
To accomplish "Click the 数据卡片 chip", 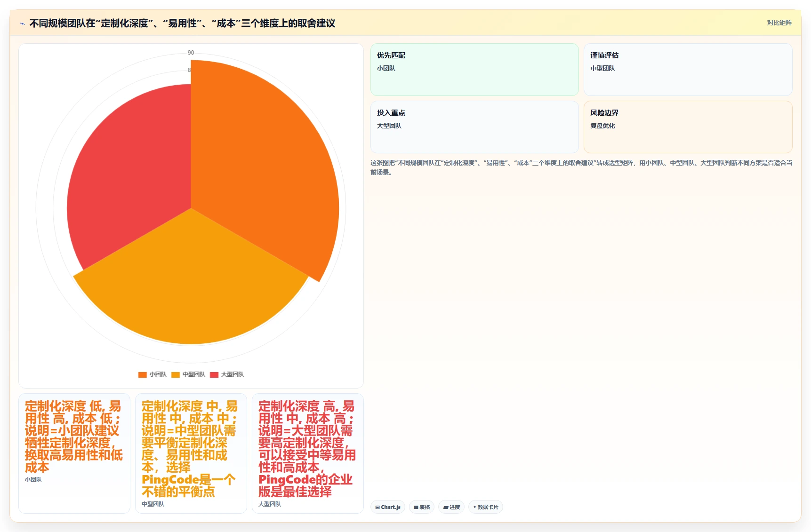I will point(486,507).
